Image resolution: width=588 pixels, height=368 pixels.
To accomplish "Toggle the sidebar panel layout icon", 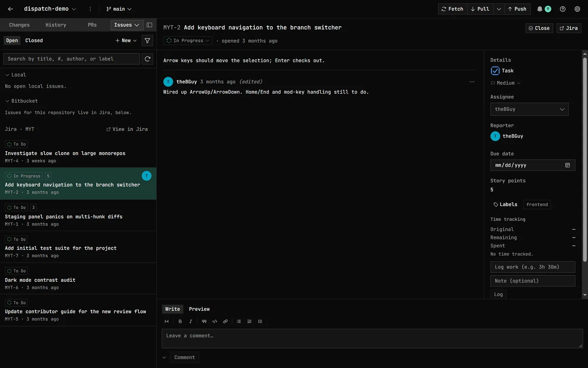I will 149,25.
